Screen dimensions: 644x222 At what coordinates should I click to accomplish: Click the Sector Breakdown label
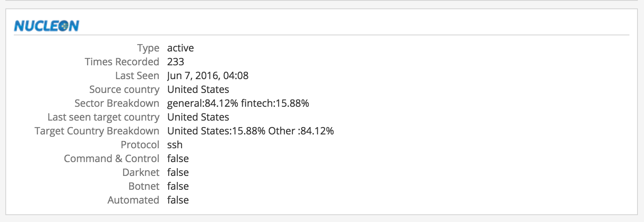(x=117, y=103)
